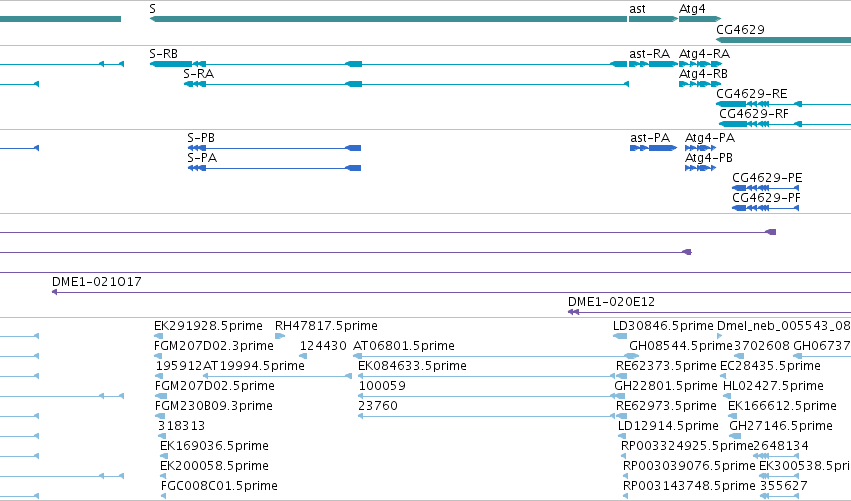Click the CG4629-PF protein label
Viewport: 851px width, 501px height.
pos(766,198)
